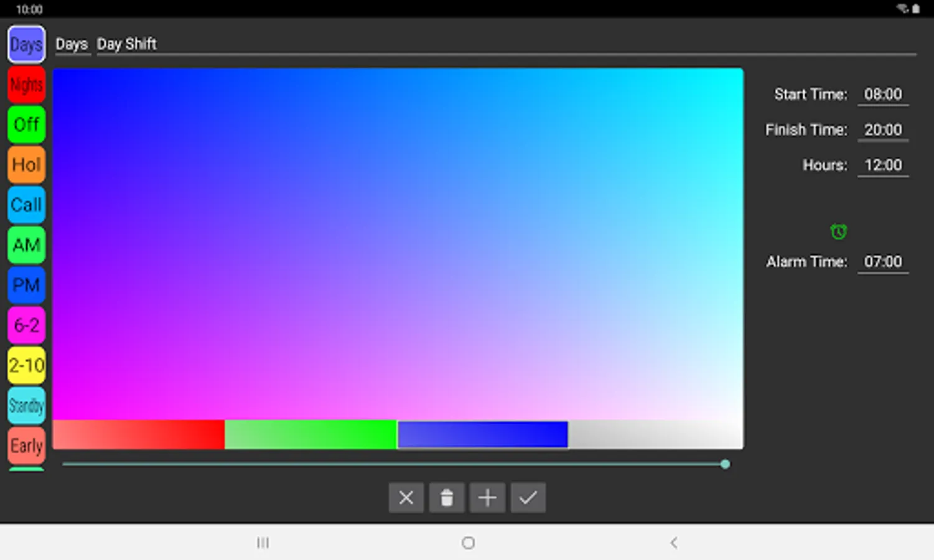Click the color slider handle
The width and height of the screenshot is (934, 560).
pyautogui.click(x=725, y=464)
